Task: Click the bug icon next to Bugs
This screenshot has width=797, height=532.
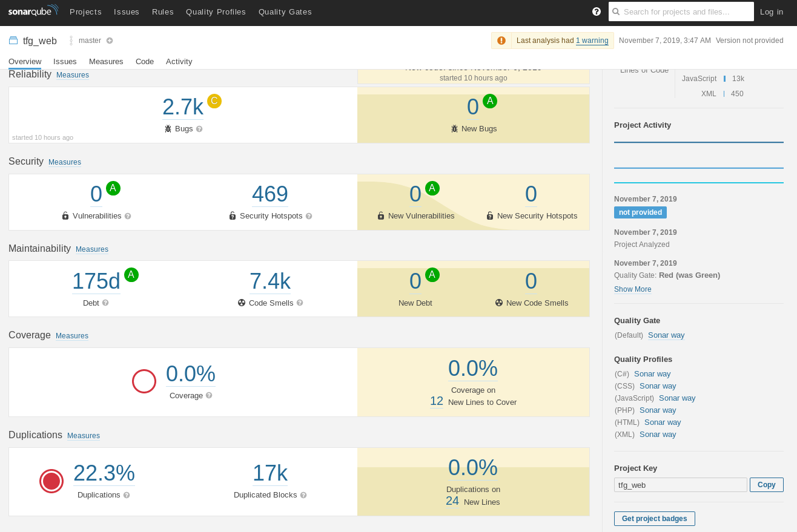Action: (x=168, y=129)
